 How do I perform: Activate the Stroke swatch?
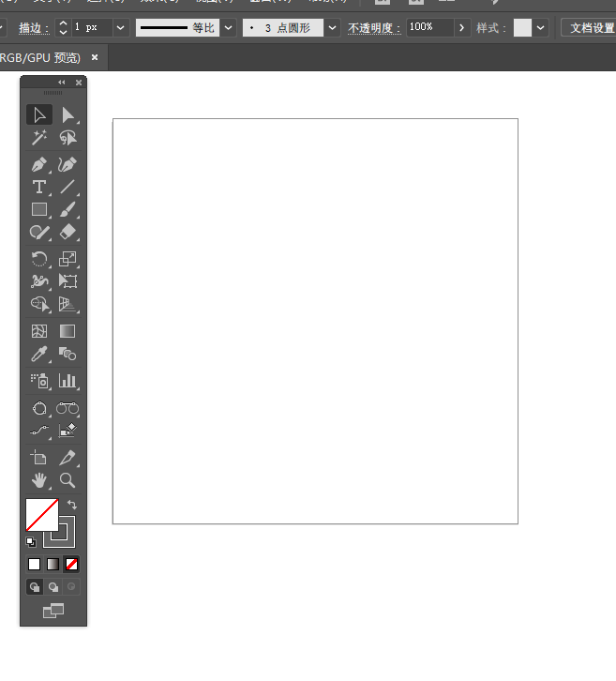[x=67, y=539]
